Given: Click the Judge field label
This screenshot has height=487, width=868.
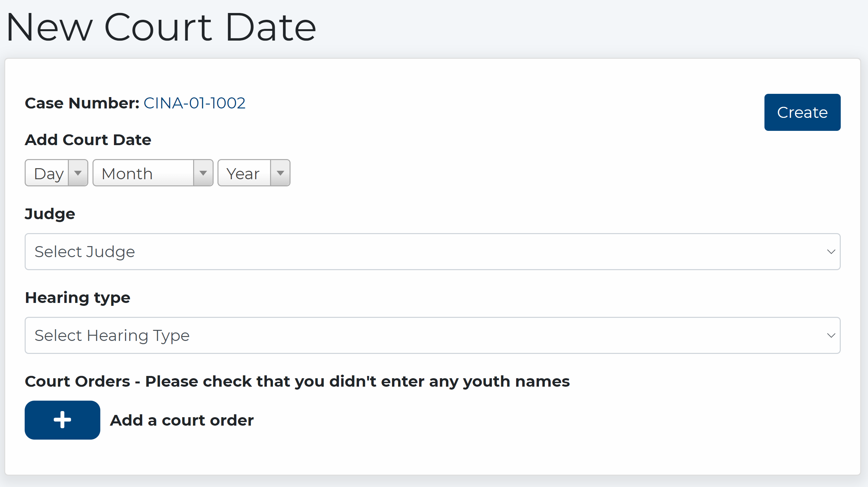Looking at the screenshot, I should (50, 214).
